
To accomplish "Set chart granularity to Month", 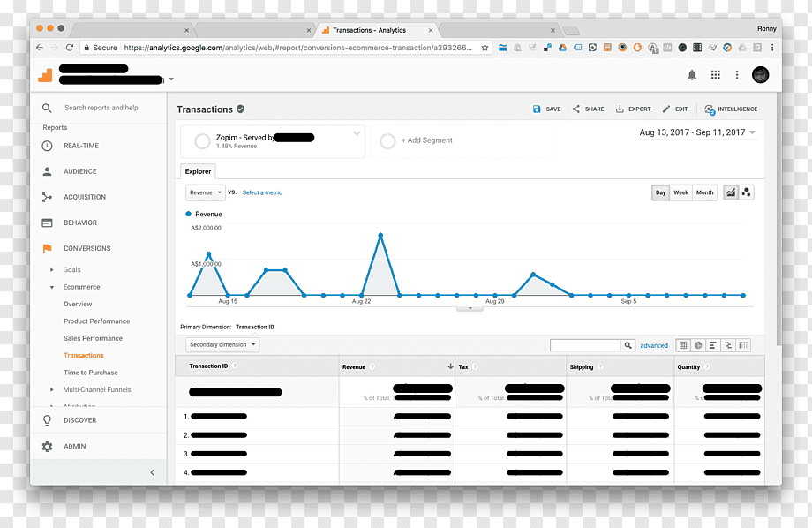I will 704,192.
